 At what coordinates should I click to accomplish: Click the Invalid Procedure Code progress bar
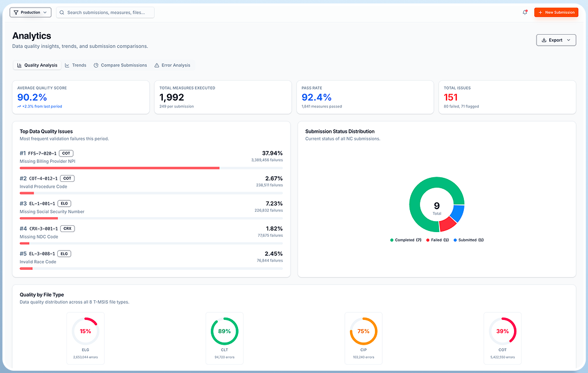[x=151, y=193]
